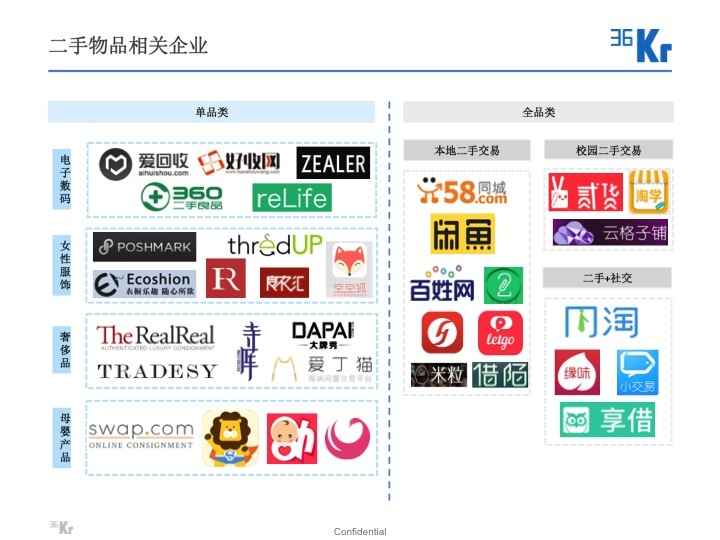Click the TheRealReal luxury consignment logo
The height and width of the screenshot is (540, 720).
click(156, 337)
